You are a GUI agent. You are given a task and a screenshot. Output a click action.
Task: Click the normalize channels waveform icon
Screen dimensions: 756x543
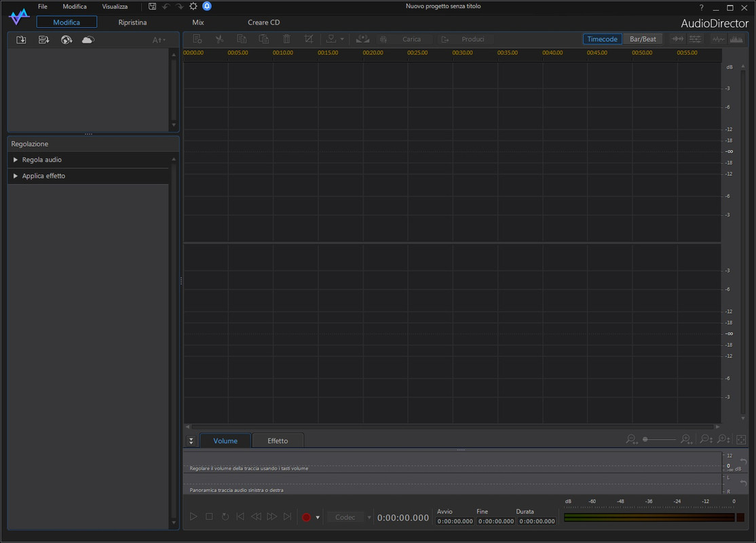(677, 39)
